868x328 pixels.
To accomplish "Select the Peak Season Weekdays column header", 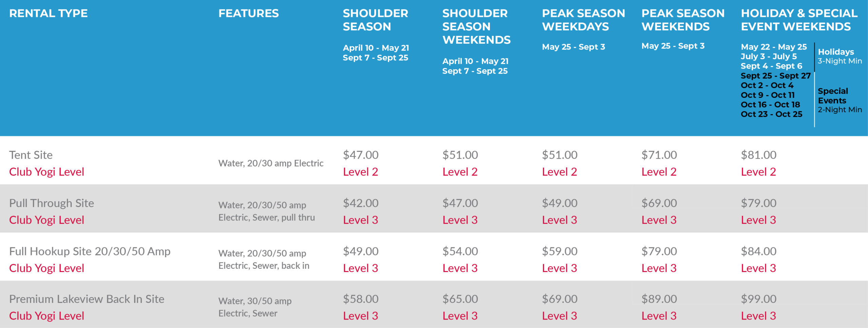I will 583,20.
